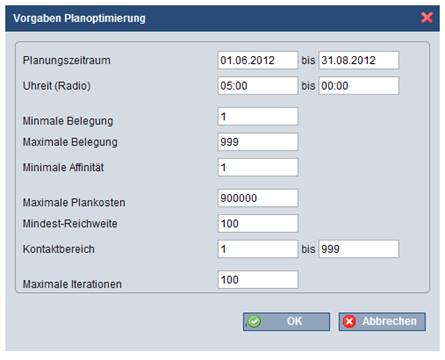Viewport: 445px width, 360px height.
Task: Select the Kontaktbereich upper bound 999 field
Action: pyautogui.click(x=359, y=249)
